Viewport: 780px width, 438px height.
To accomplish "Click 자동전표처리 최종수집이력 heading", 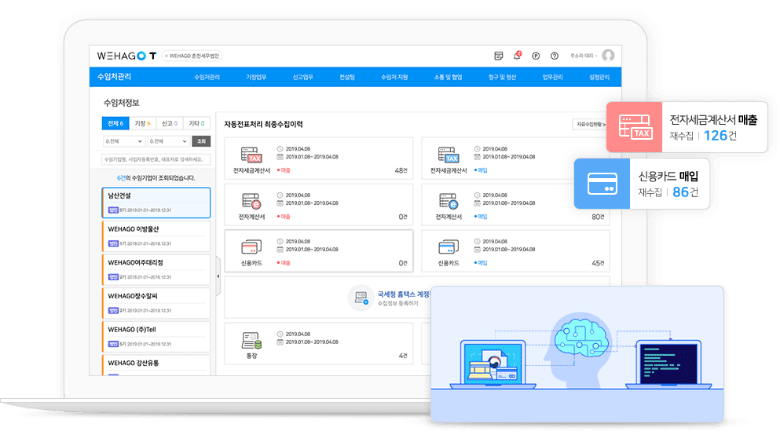I will (263, 124).
